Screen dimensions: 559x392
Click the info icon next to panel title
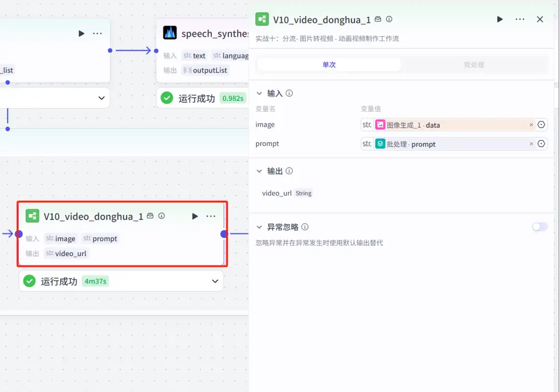click(x=389, y=19)
